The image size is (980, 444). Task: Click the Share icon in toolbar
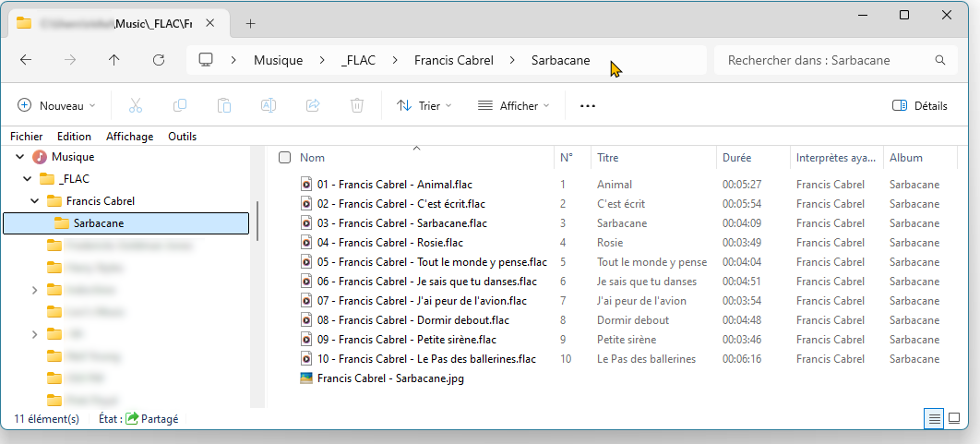click(x=313, y=105)
